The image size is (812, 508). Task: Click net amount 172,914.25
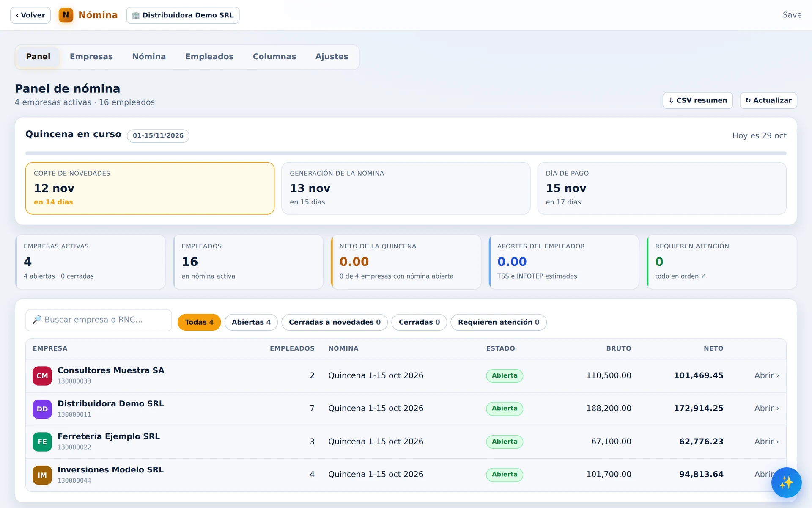click(698, 409)
